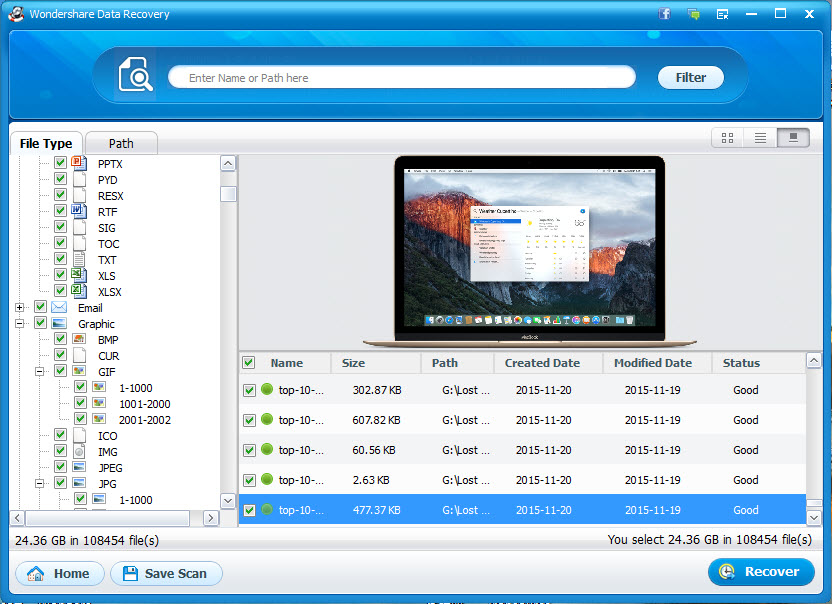Select the Path tab
Viewport: 832px width, 604px height.
(x=121, y=143)
